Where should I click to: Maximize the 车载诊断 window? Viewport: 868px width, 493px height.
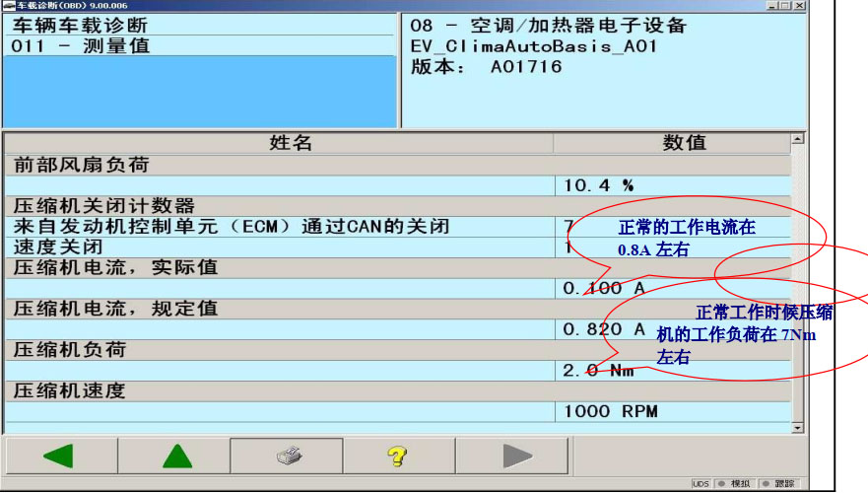[785, 6]
